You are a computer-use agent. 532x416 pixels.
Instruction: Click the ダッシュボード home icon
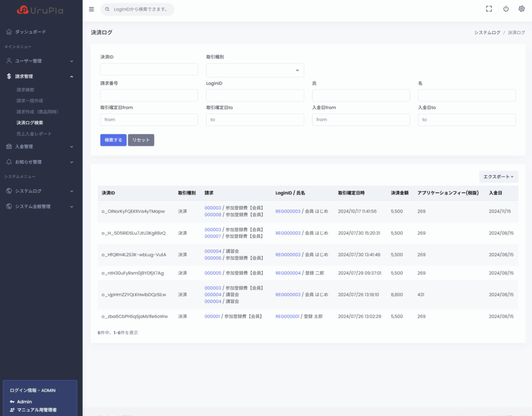(x=9, y=32)
